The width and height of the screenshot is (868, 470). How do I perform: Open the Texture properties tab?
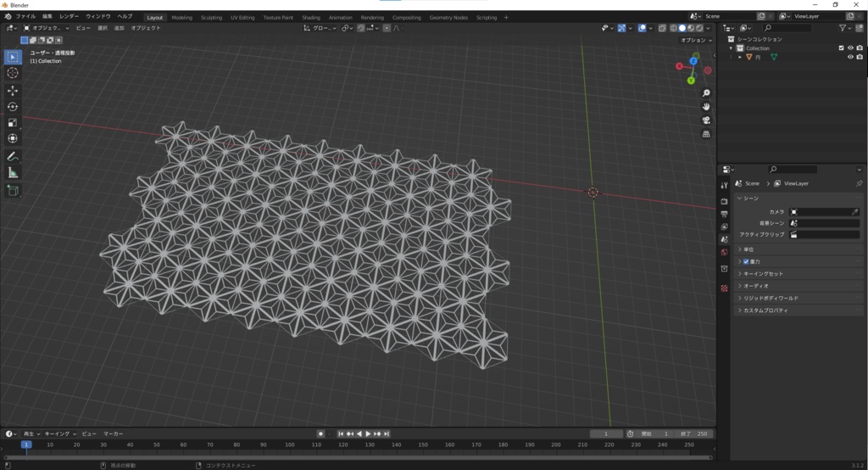724,288
